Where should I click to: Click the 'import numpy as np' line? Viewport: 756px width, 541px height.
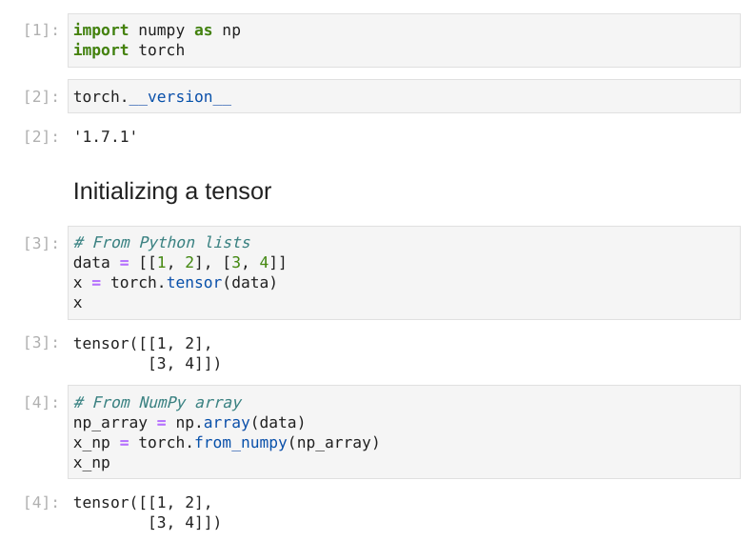(x=156, y=30)
